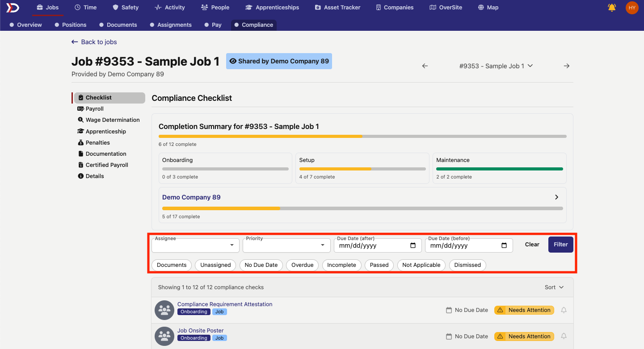This screenshot has width=644, height=349.
Task: Open calendar picker in Due Date (after) field
Action: (413, 245)
